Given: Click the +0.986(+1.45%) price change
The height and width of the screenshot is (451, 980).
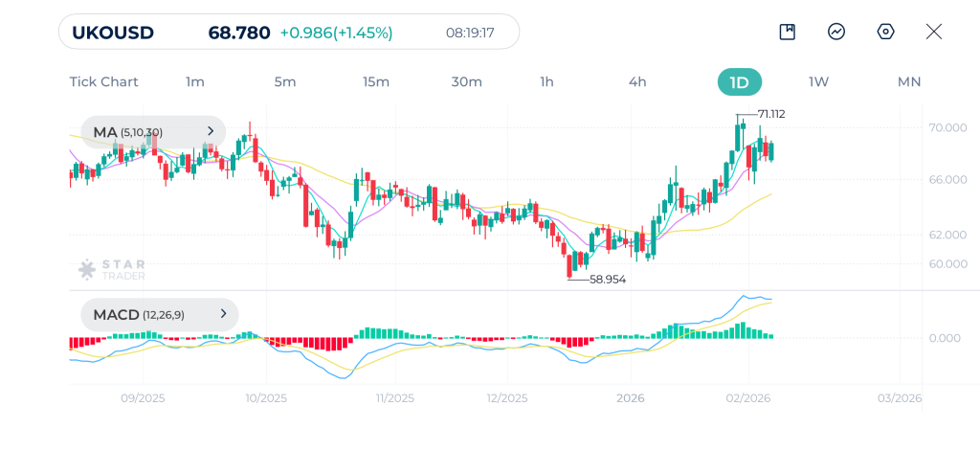Looking at the screenshot, I should coord(336,33).
